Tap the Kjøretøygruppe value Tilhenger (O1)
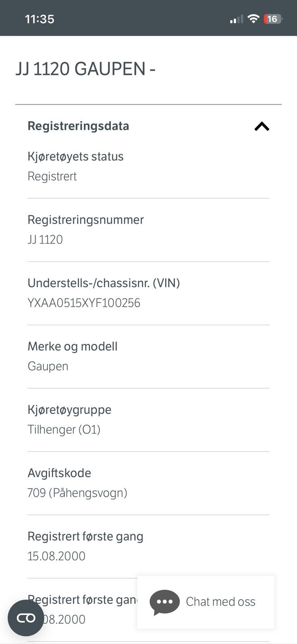 click(64, 429)
